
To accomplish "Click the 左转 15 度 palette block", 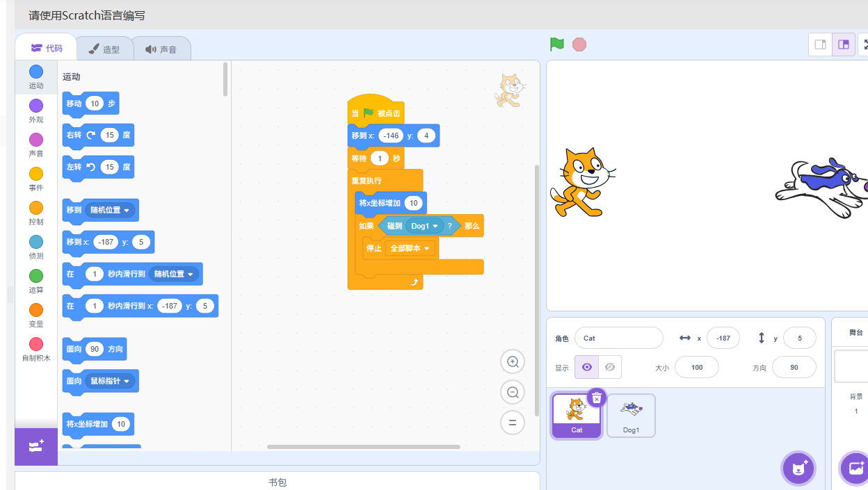I will 98,167.
